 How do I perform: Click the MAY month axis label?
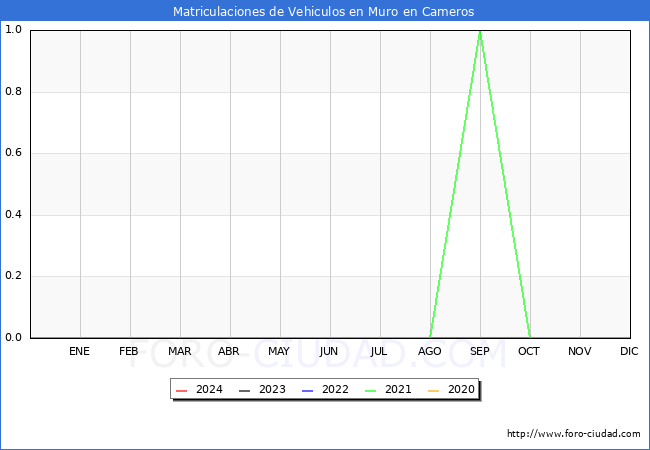[x=279, y=351]
